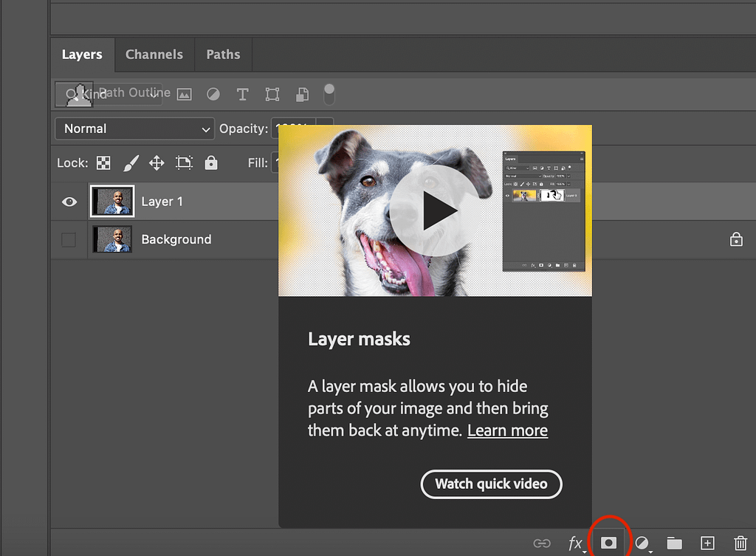This screenshot has width=756, height=556.
Task: Filter layers by type (T) icon
Action: (242, 95)
